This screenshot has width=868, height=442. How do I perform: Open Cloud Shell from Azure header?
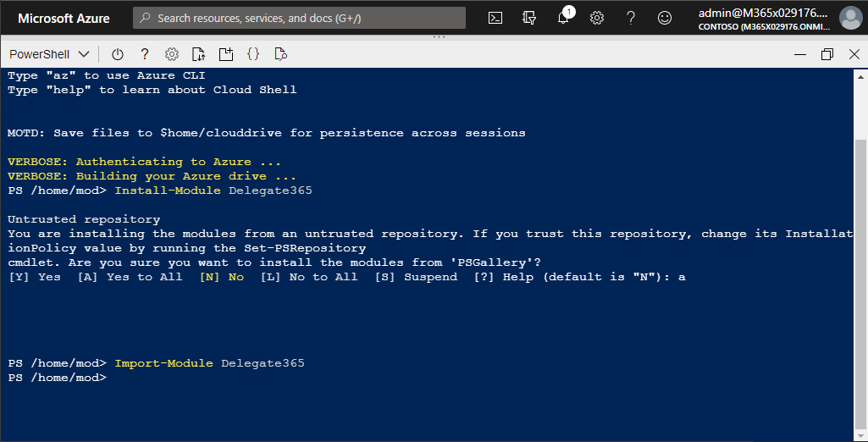pos(496,18)
